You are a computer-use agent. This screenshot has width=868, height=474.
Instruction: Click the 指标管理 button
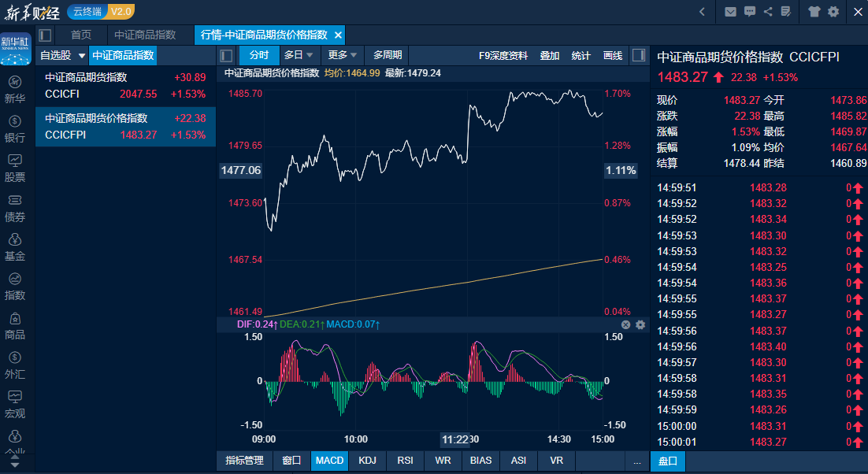click(x=244, y=461)
